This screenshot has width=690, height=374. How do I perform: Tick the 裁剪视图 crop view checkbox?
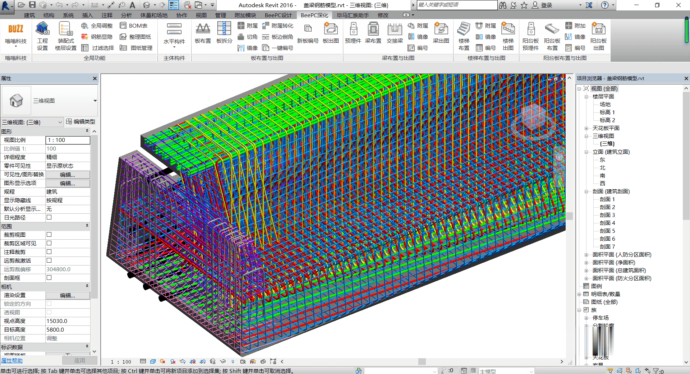[x=49, y=235]
